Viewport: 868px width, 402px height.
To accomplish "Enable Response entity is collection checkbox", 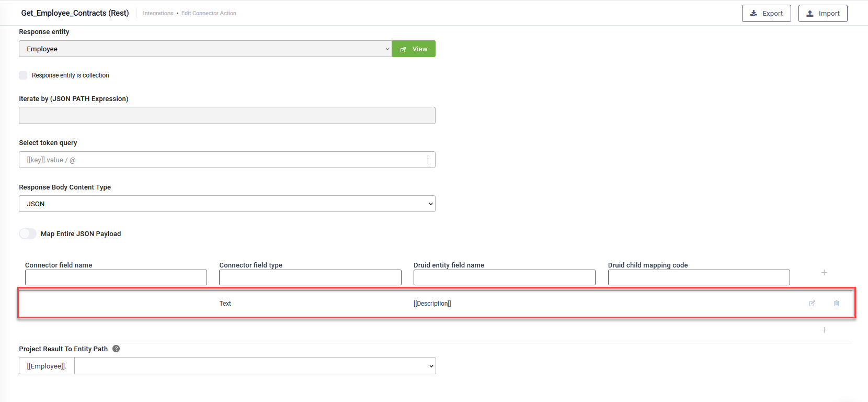I will click(23, 75).
